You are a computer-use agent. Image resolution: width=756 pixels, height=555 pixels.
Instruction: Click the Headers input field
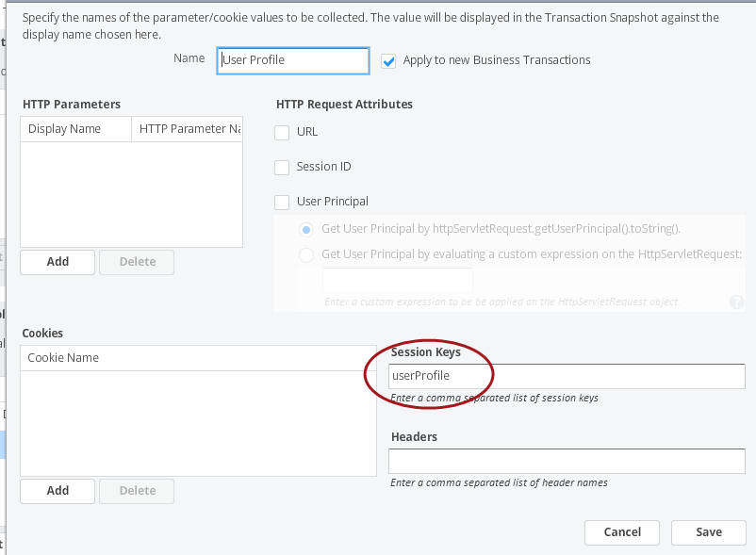point(567,461)
